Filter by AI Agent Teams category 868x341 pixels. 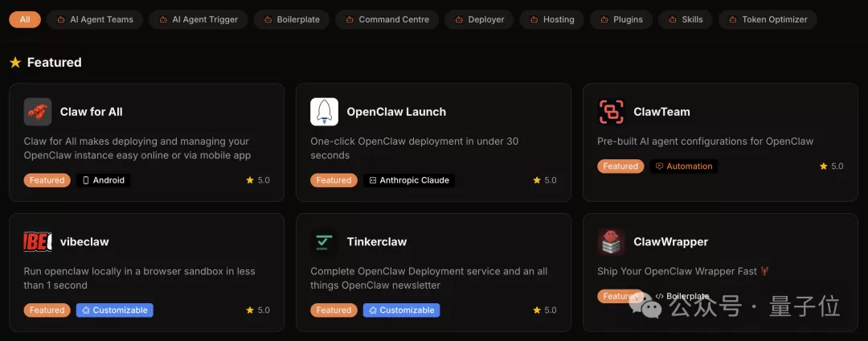click(95, 19)
